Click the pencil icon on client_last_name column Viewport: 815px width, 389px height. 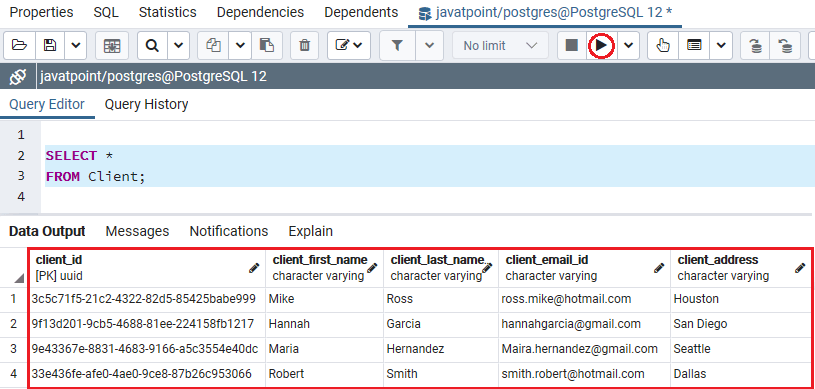pyautogui.click(x=487, y=268)
